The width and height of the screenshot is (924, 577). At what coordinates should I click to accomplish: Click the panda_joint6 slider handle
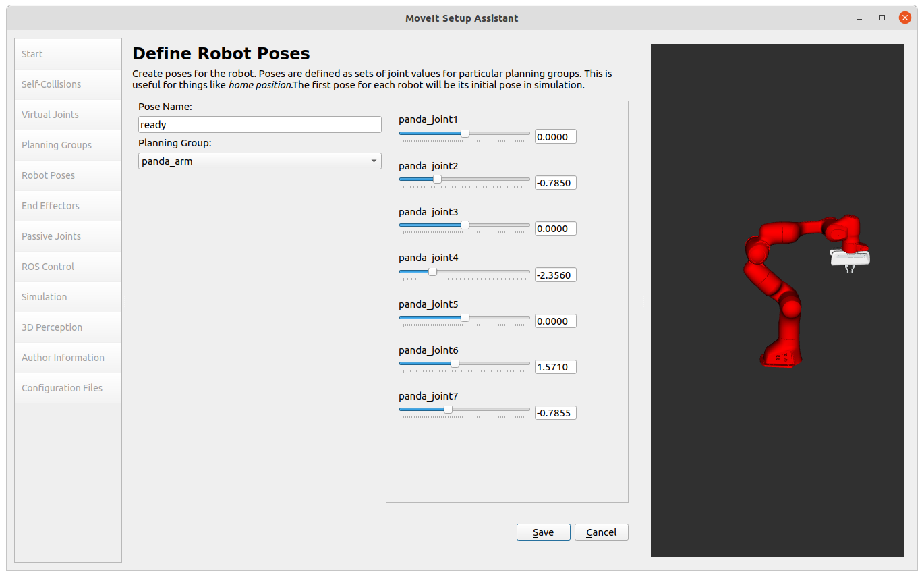point(455,364)
